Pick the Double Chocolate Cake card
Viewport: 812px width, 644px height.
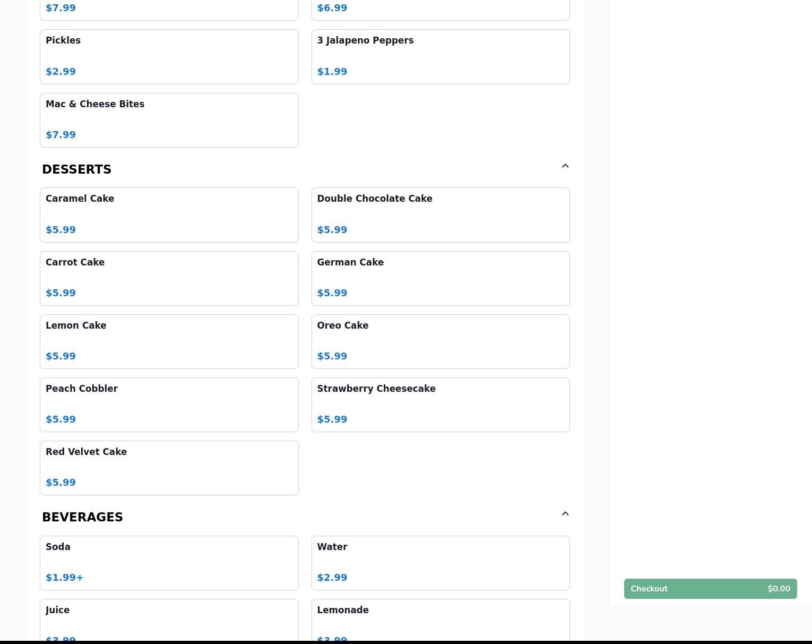[x=440, y=215]
